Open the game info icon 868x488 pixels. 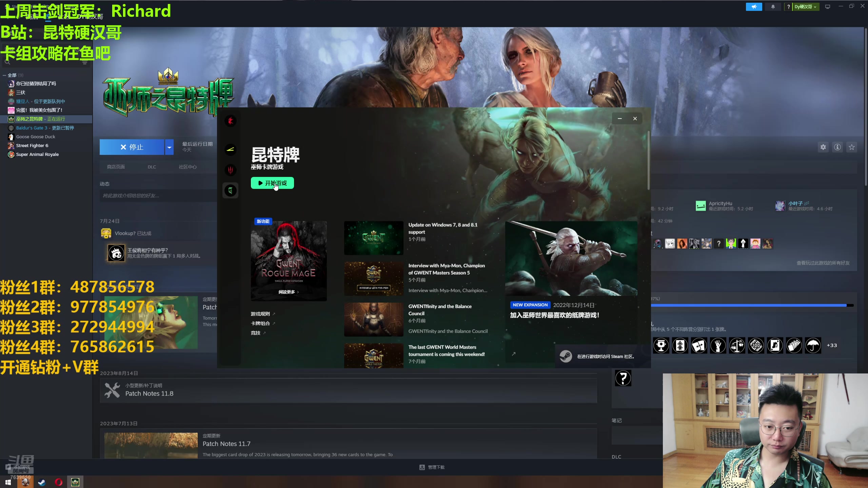[x=837, y=147]
